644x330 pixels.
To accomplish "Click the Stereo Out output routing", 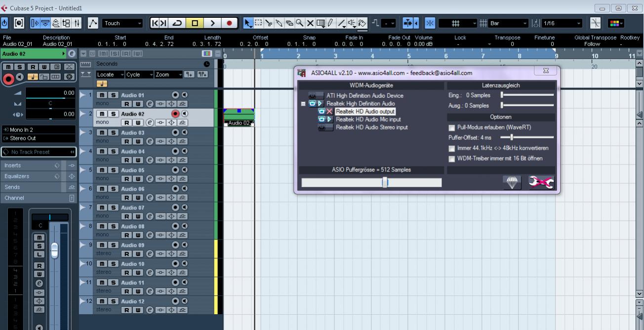I will 38,138.
